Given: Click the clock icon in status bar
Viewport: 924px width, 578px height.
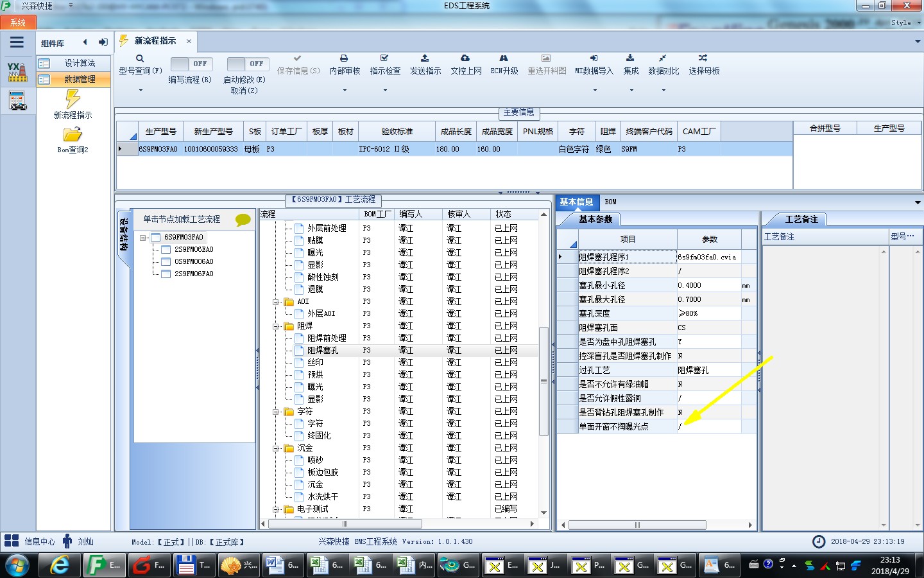Looking at the screenshot, I should [819, 541].
